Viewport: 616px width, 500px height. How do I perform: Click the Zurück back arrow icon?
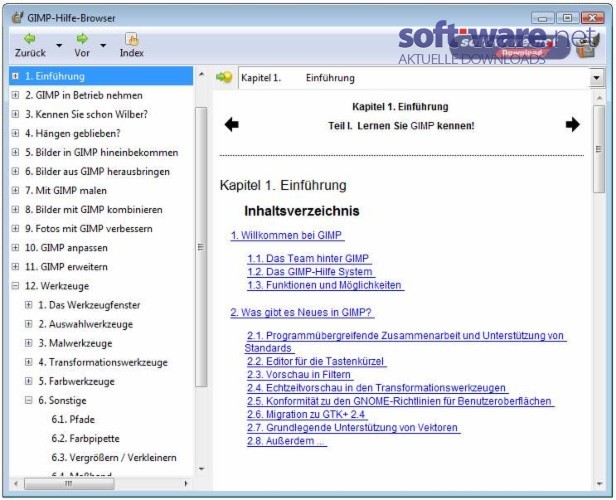29,39
